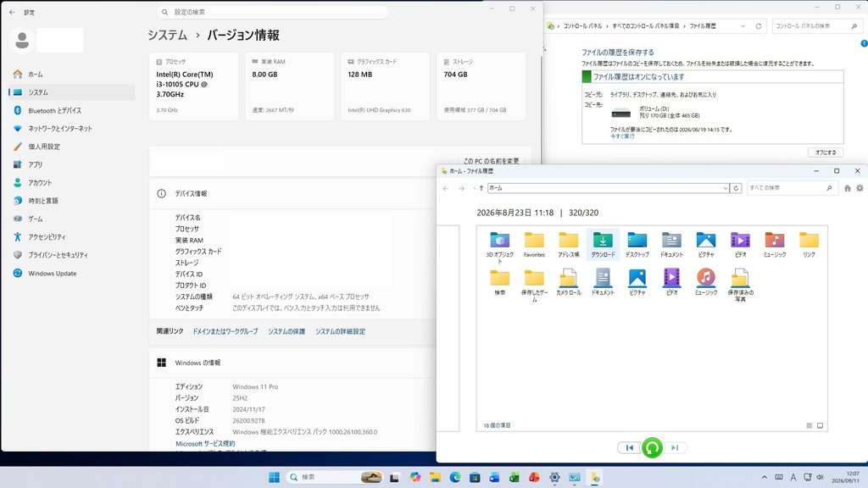Click the すべての検索 box in File History
Viewport: 868px width, 488px height.
[791, 188]
